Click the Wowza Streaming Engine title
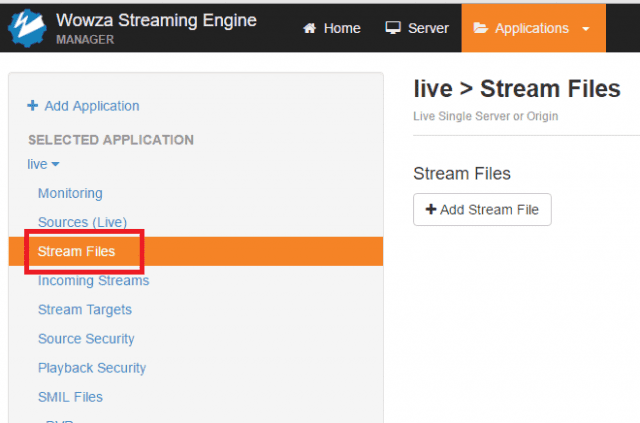640x423 pixels. [156, 20]
